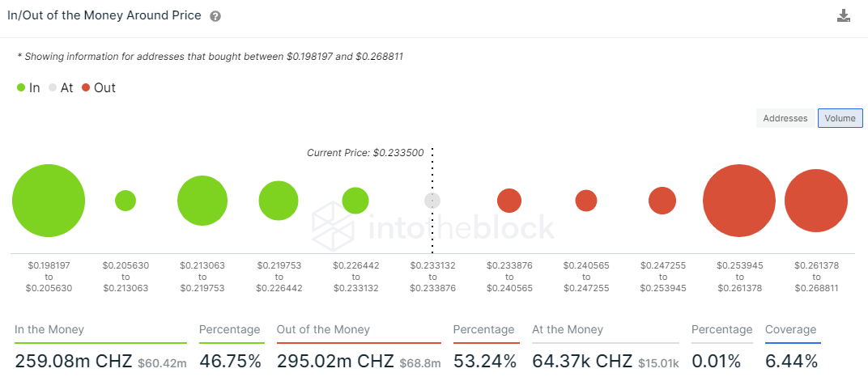Click the red bubble at $0.233876 range
This screenshot has width=868, height=377.
point(509,201)
